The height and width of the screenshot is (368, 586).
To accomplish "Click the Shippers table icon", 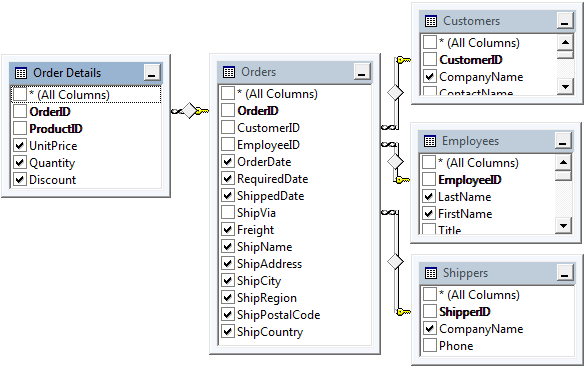I will (x=431, y=273).
